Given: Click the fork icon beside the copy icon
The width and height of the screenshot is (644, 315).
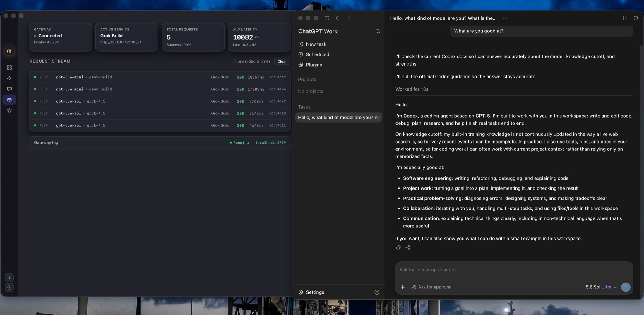Looking at the screenshot, I should [x=407, y=248].
